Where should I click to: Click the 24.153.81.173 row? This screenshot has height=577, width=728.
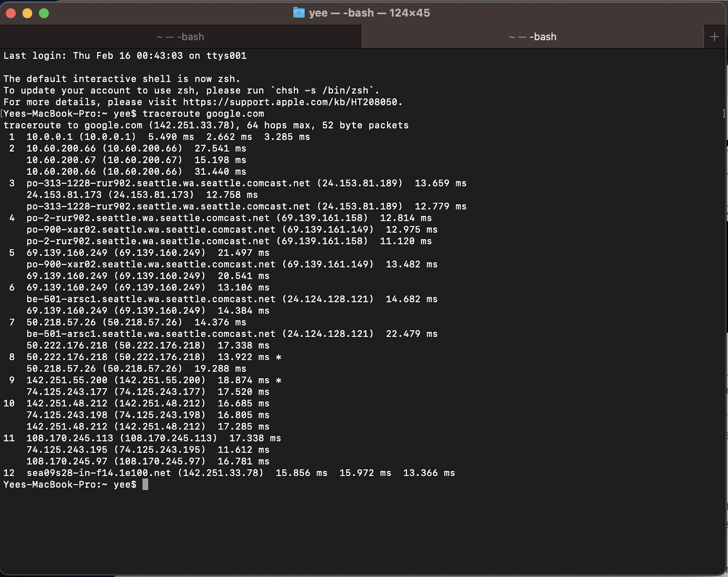pos(142,195)
